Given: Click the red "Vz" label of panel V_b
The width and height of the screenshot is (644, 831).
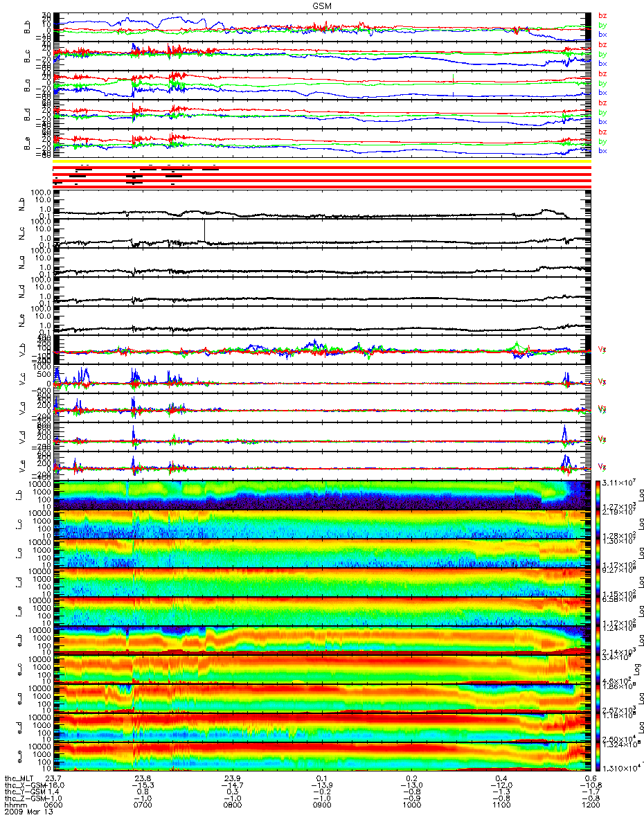Looking at the screenshot, I should tap(602, 350).
